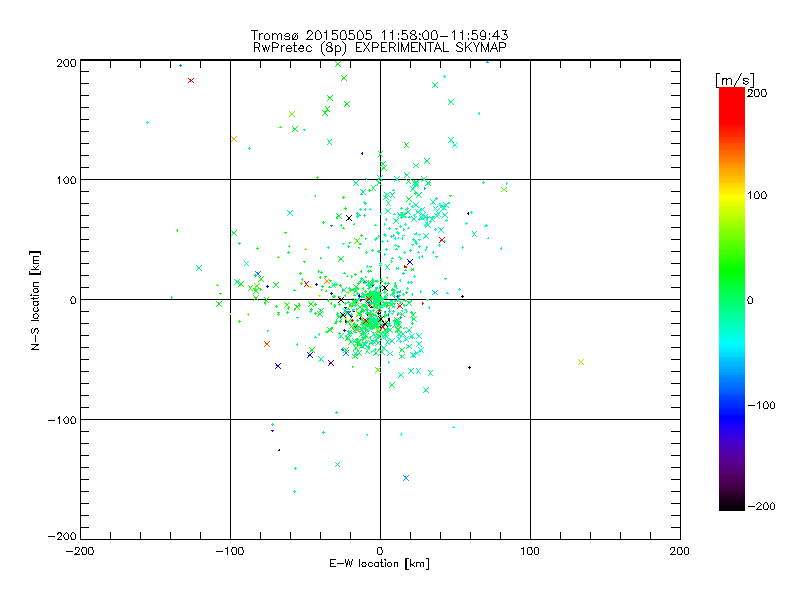Click the N-S axis tick label "-100"
This screenshot has width=800, height=600.
coord(62,420)
